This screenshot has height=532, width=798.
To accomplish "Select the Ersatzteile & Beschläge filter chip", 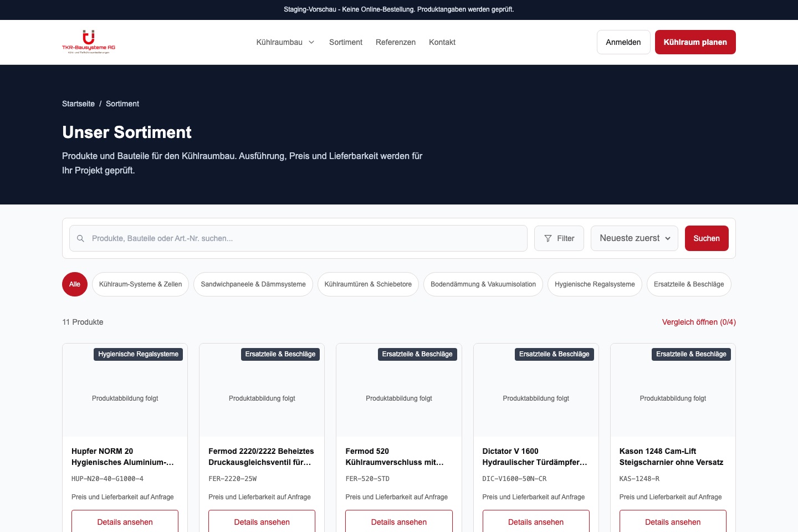I will pos(689,284).
